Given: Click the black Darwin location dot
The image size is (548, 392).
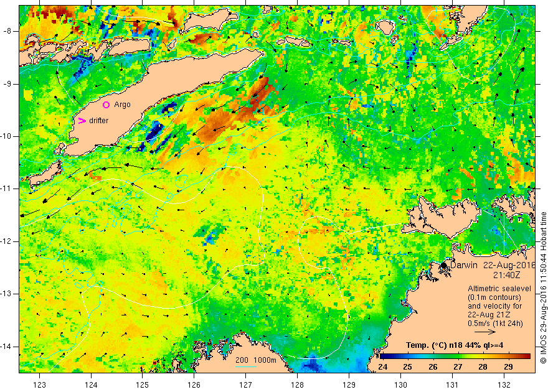Looking at the screenshot, I should coord(444,265).
